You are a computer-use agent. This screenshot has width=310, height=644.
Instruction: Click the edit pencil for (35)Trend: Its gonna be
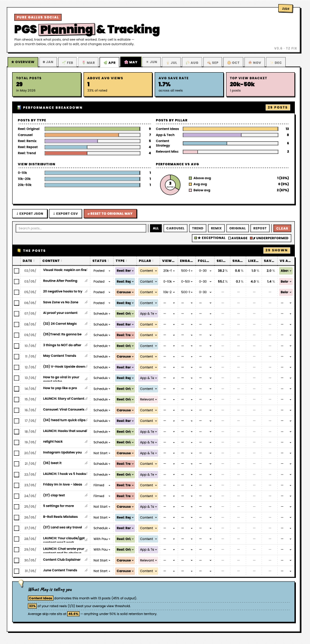click(86, 335)
